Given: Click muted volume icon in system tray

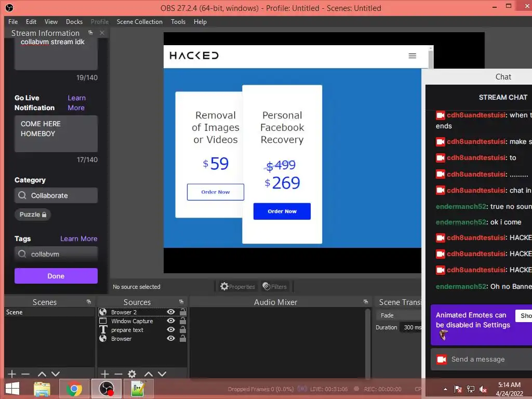Looking at the screenshot, I should click(483, 389).
